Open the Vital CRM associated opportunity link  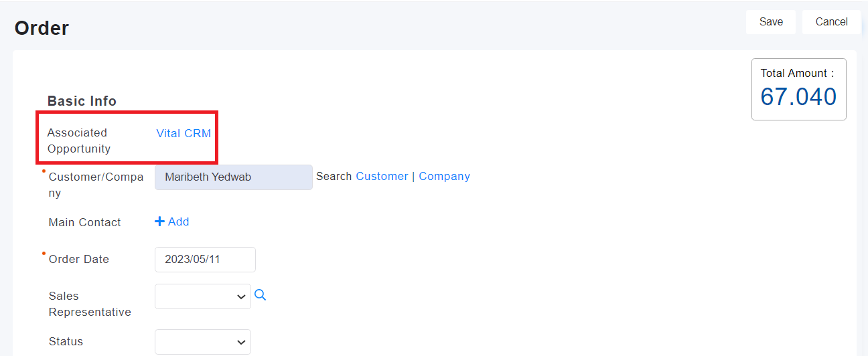tap(184, 133)
